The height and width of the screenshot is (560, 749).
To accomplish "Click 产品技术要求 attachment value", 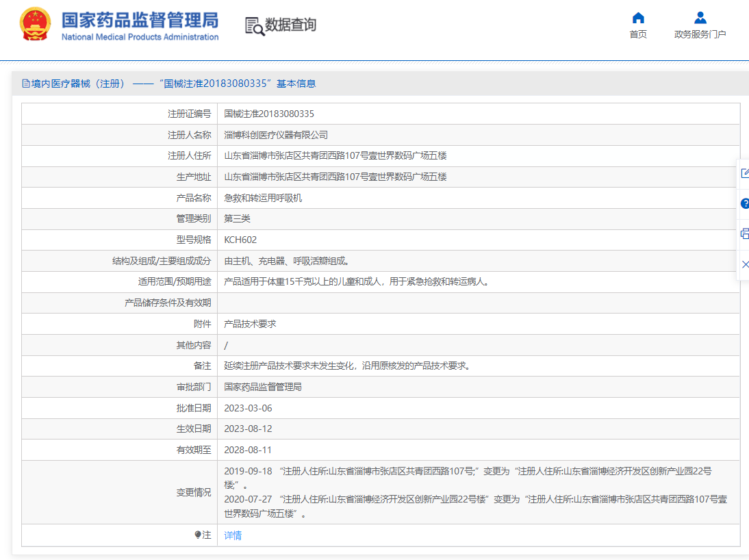I will point(251,324).
